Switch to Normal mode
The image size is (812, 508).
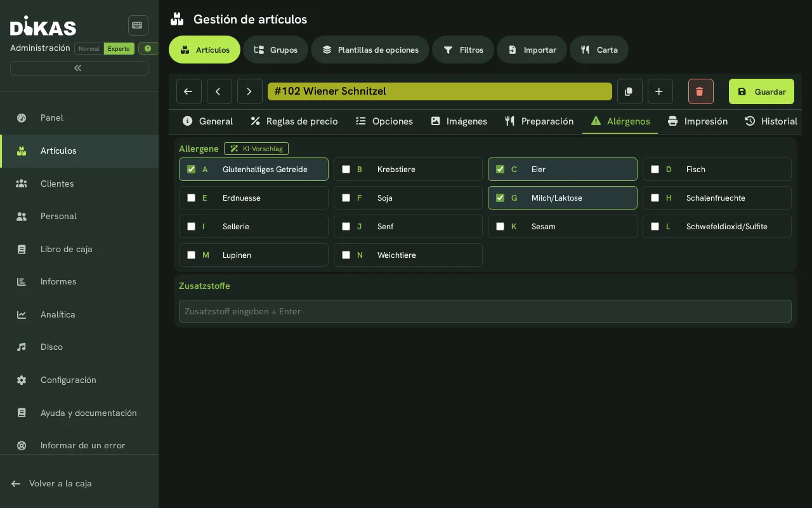point(89,49)
